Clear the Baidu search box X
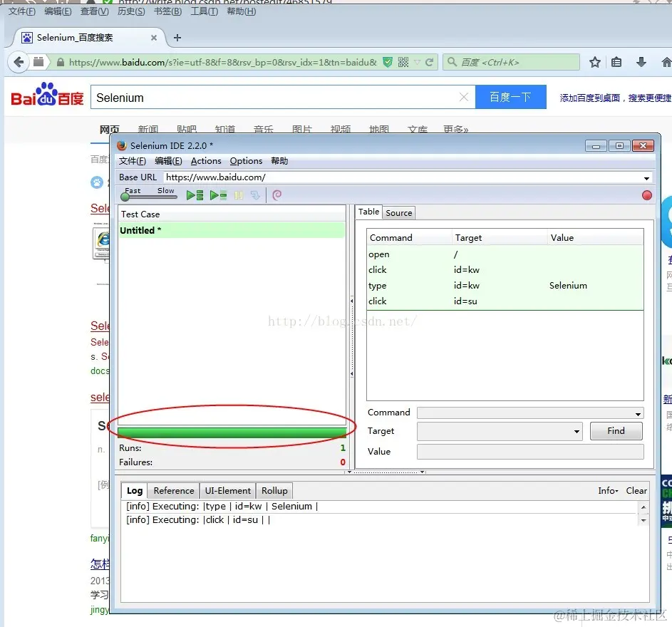Image resolution: width=672 pixels, height=627 pixels. 464,98
